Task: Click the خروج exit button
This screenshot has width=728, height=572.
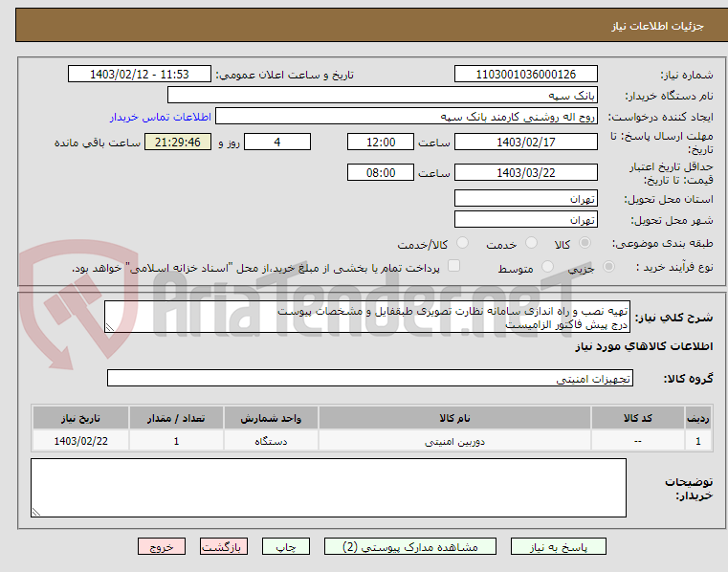Action: (161, 546)
